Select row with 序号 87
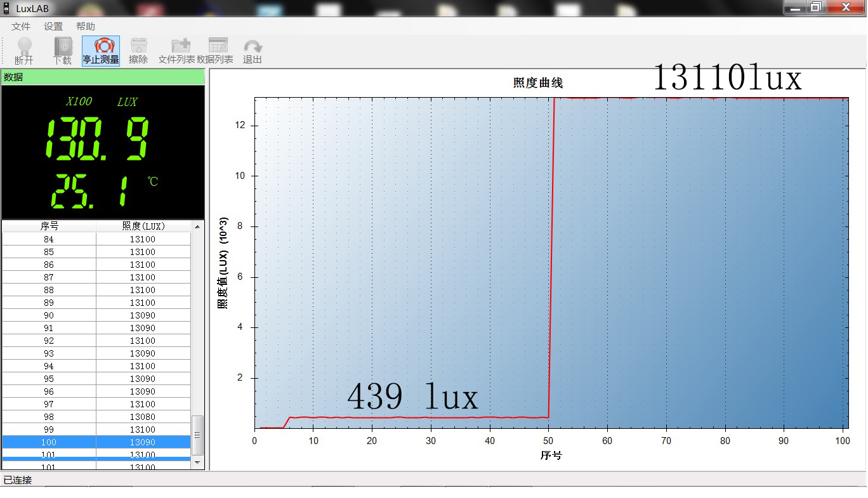 pos(96,277)
